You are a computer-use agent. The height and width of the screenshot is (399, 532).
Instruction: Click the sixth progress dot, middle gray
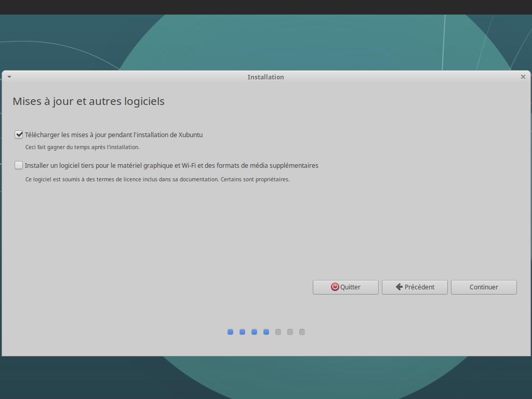click(x=290, y=332)
